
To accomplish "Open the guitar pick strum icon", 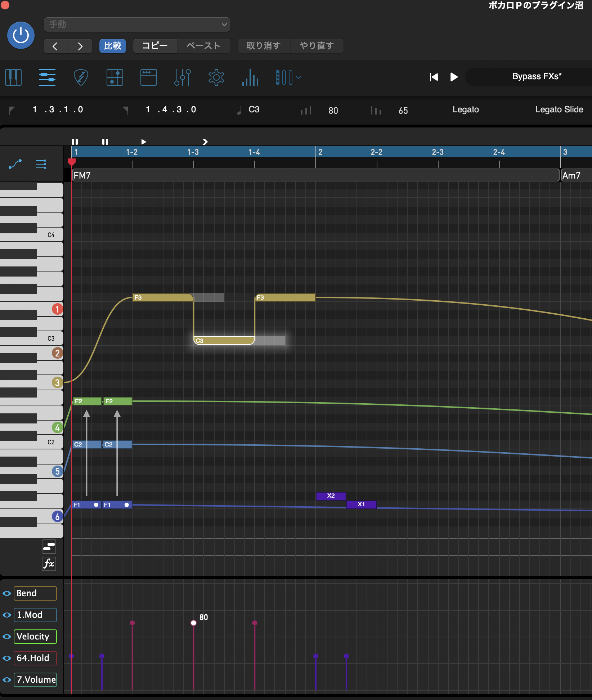I will tap(81, 77).
